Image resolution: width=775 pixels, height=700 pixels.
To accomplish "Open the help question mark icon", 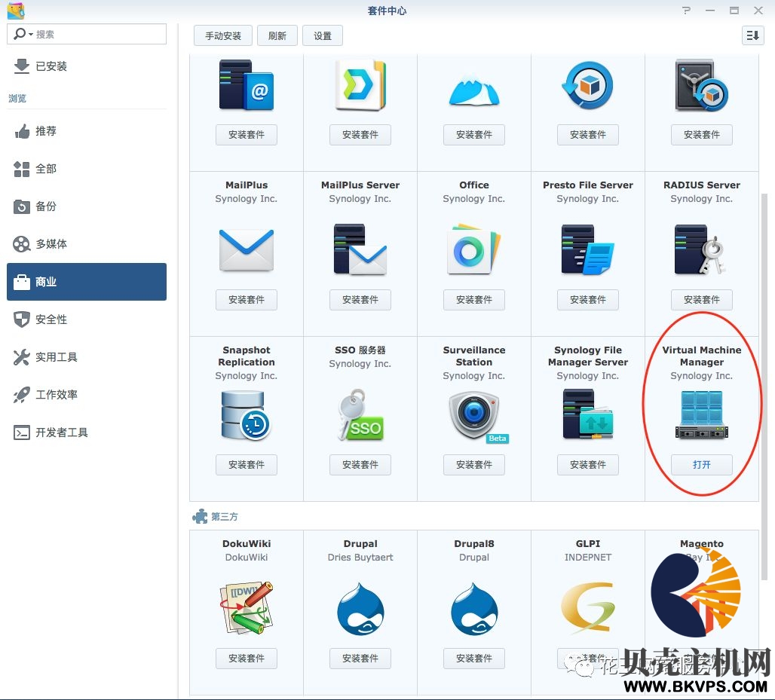I will pyautogui.click(x=686, y=11).
